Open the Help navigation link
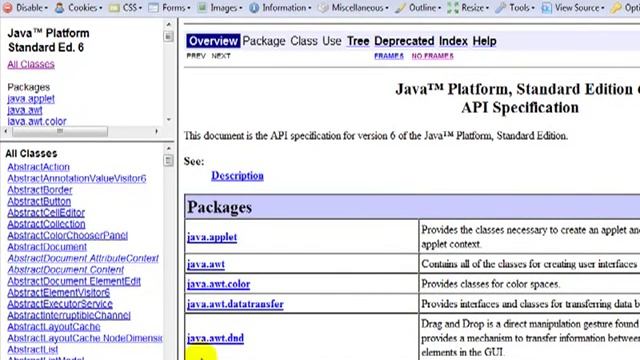This screenshot has height=360, width=640. (x=484, y=41)
